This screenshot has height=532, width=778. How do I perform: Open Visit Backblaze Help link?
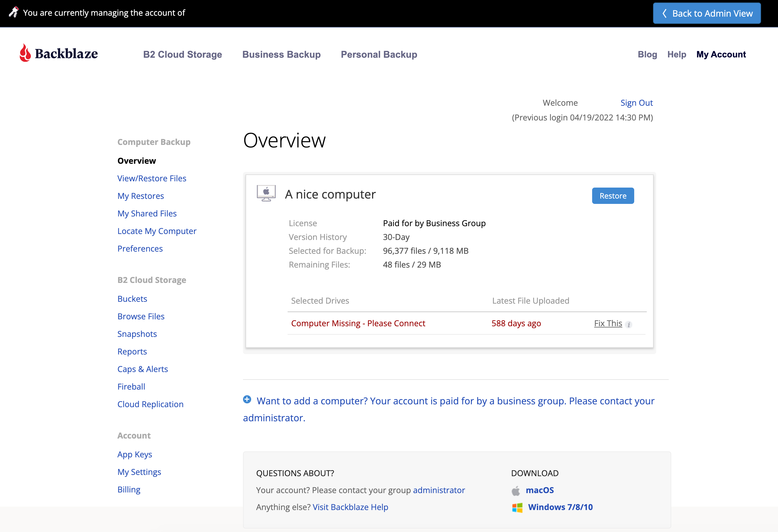(x=350, y=507)
